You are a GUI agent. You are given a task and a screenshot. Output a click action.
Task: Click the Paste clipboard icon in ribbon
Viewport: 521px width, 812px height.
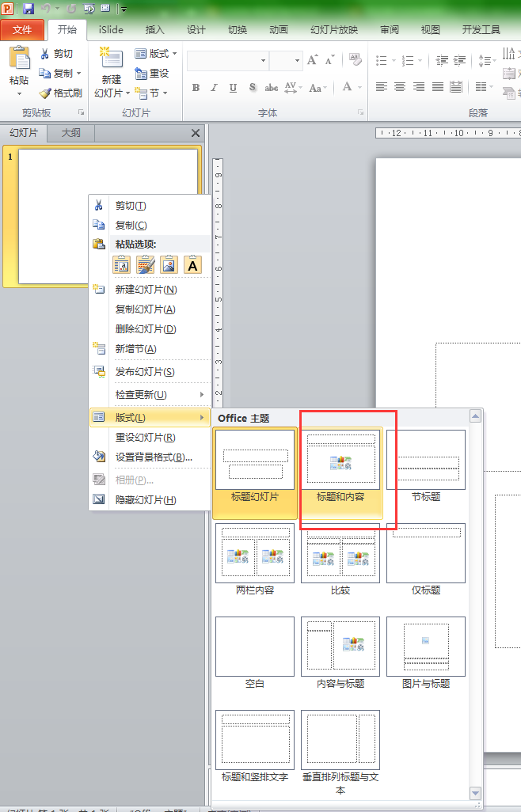pos(20,58)
